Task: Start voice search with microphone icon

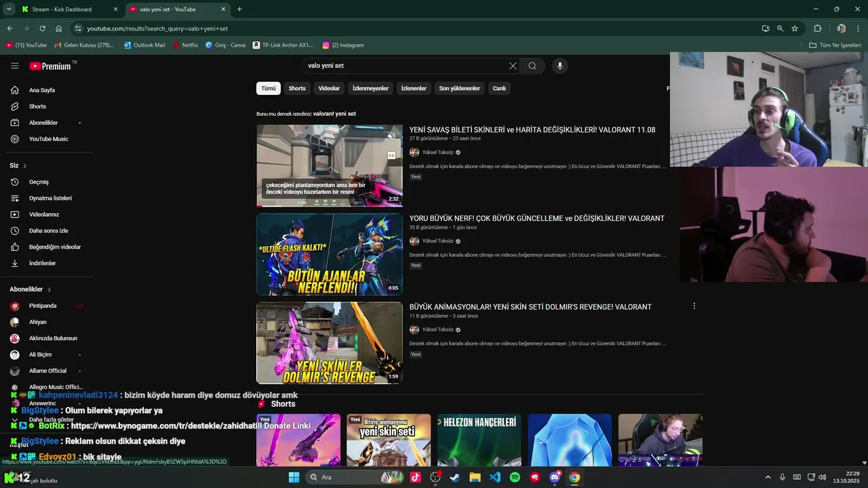Action: [559, 66]
